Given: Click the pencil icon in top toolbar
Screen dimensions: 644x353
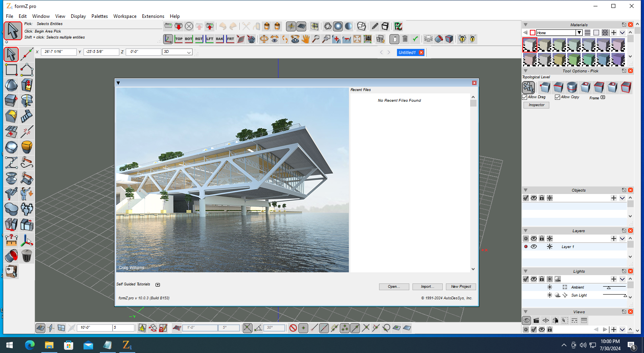Looking at the screenshot, I should pos(375,26).
